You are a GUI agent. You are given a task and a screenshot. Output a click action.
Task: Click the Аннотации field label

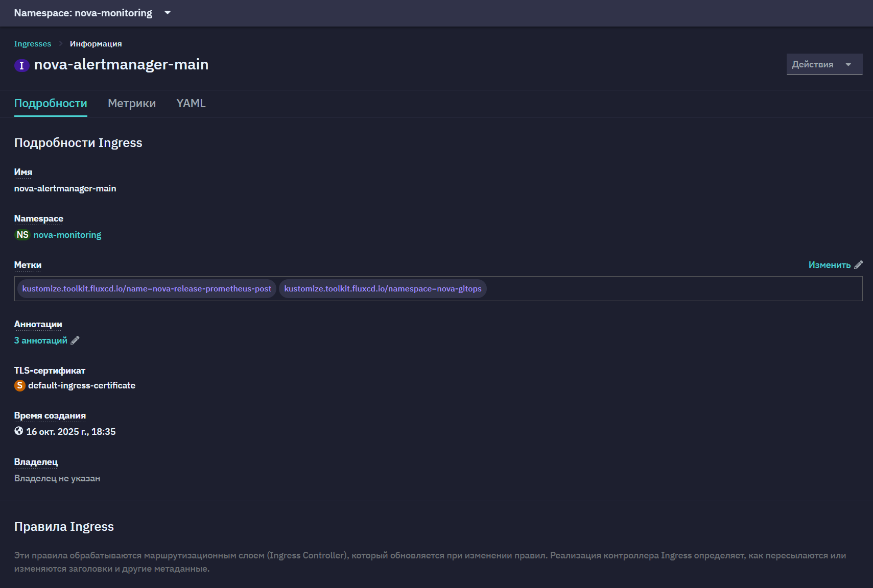tap(38, 324)
